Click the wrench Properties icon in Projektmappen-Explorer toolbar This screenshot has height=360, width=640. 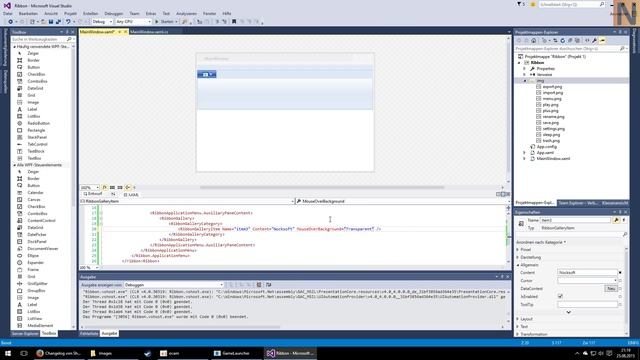[x=595, y=40]
